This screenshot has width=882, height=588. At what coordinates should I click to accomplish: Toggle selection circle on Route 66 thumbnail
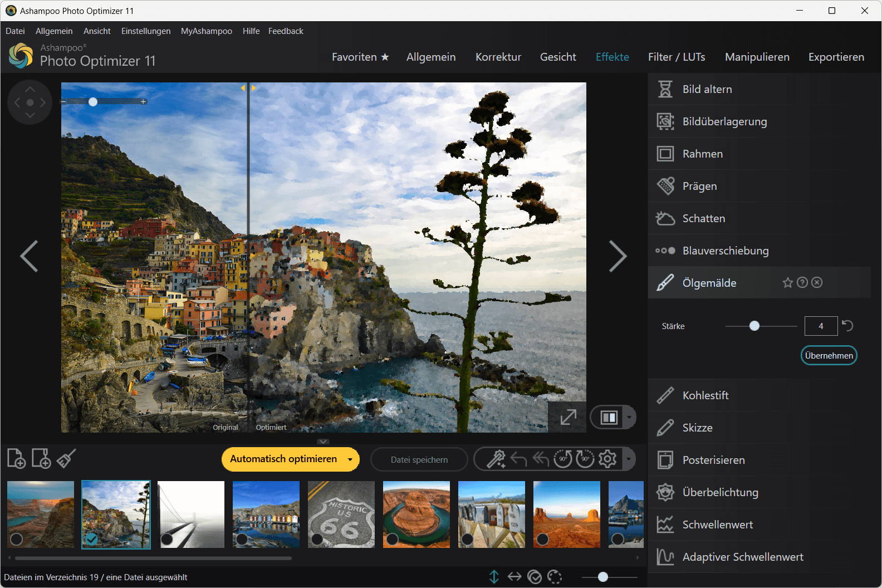[317, 539]
